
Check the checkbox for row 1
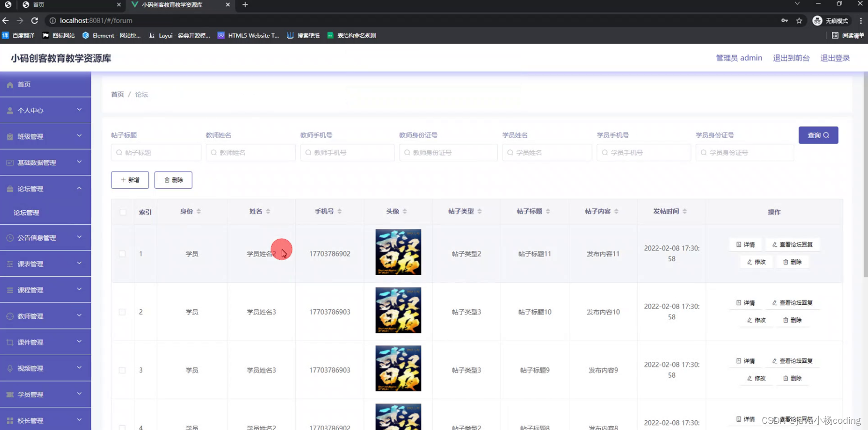click(x=122, y=254)
